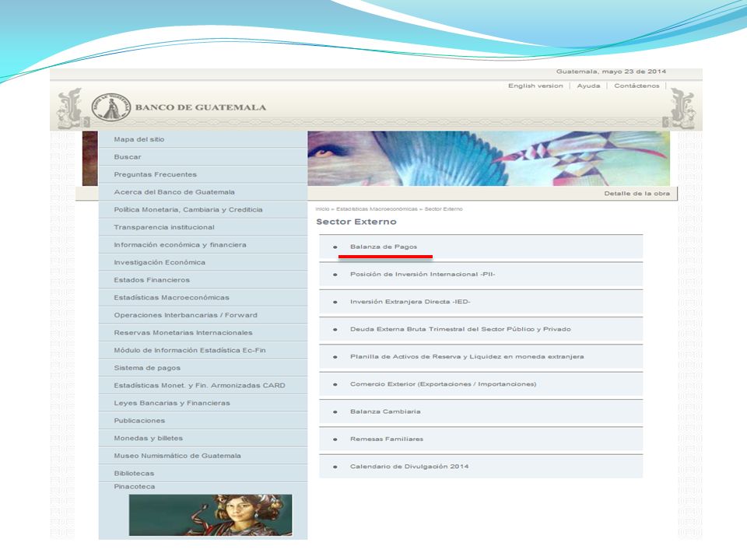Click the Banco de Guatemala seal logo
This screenshot has height=560, width=747.
click(x=111, y=107)
